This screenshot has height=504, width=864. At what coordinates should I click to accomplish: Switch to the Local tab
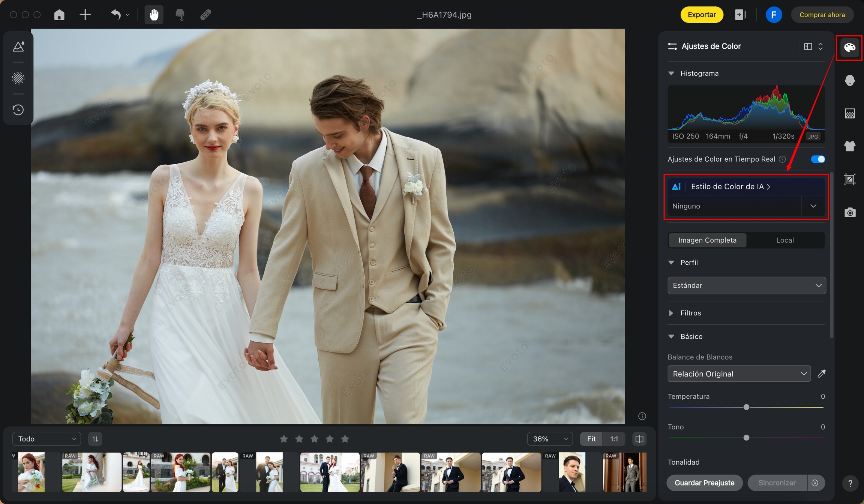coord(785,240)
